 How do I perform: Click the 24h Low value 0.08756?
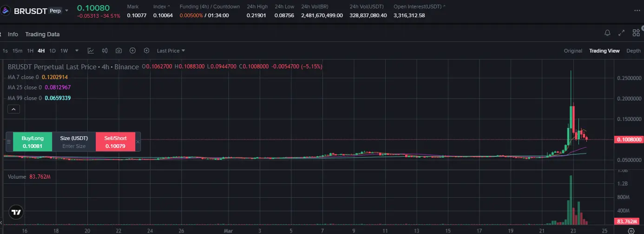(284, 15)
